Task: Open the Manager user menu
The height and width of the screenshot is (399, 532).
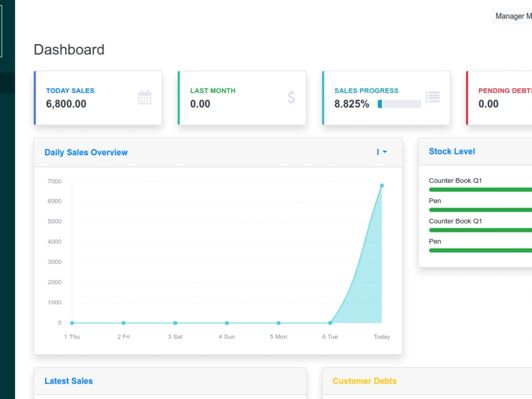Action: [x=512, y=16]
